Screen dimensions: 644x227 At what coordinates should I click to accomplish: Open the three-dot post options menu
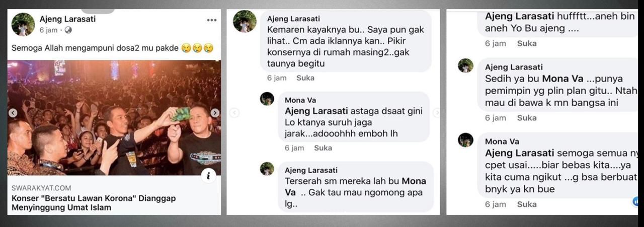click(x=212, y=20)
